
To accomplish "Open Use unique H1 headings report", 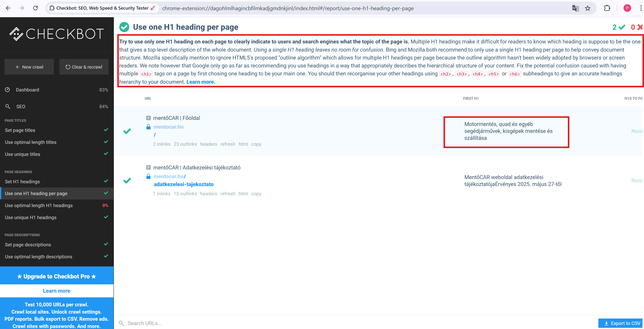I will tap(31, 217).
